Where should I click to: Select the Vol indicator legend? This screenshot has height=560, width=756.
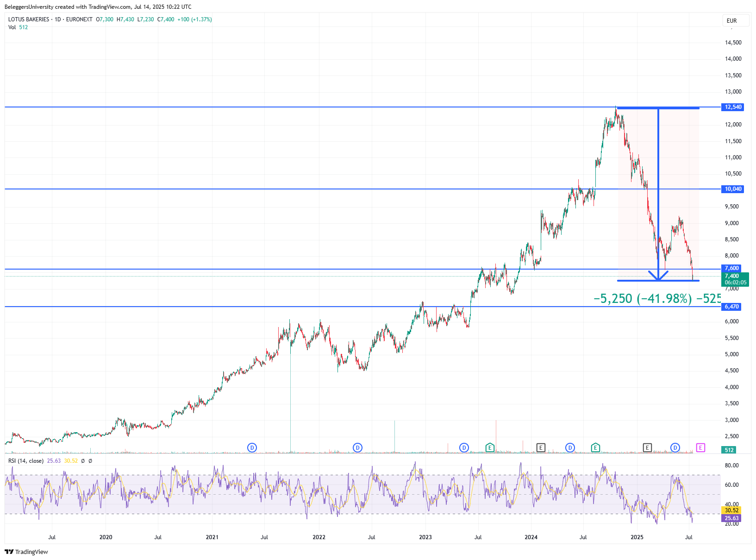tap(12, 27)
